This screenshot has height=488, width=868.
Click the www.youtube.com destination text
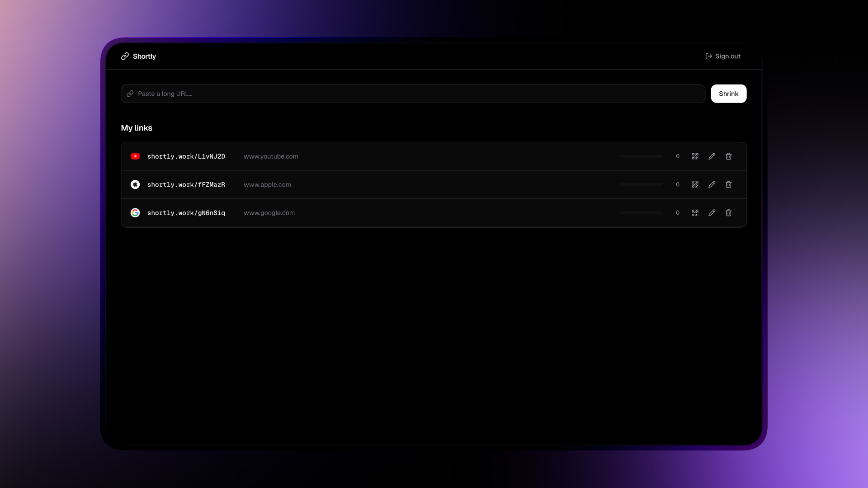pyautogui.click(x=271, y=156)
